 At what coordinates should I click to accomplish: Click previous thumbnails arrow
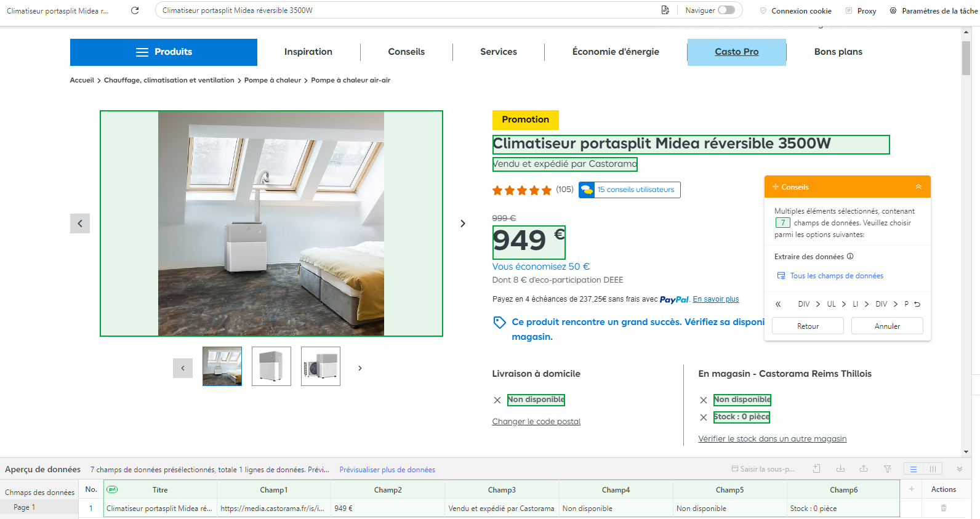(183, 368)
